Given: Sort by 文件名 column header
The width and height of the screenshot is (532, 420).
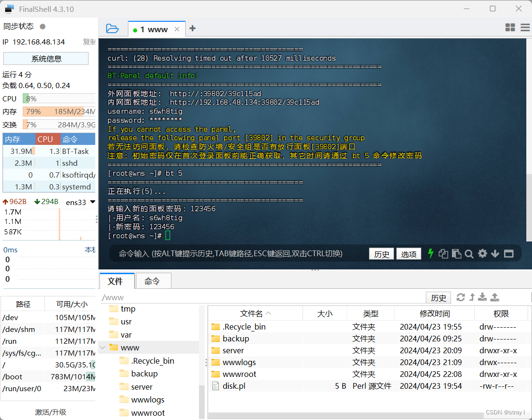Looking at the screenshot, I should [255, 313].
